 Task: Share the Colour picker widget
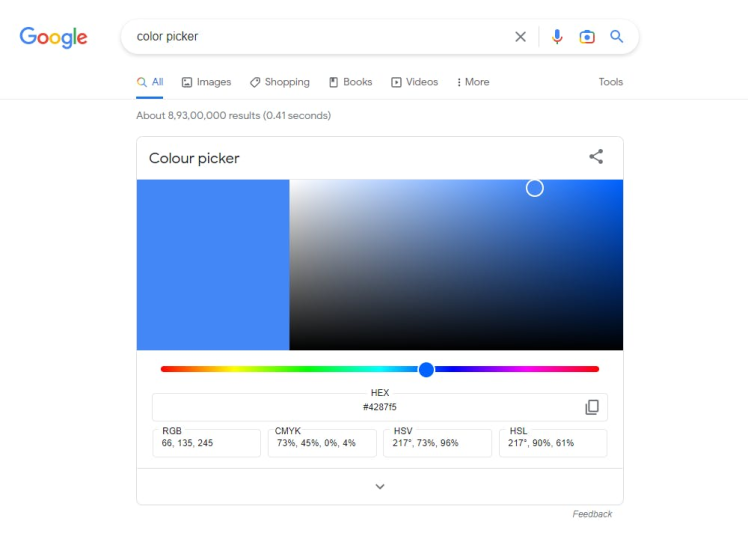click(x=596, y=157)
